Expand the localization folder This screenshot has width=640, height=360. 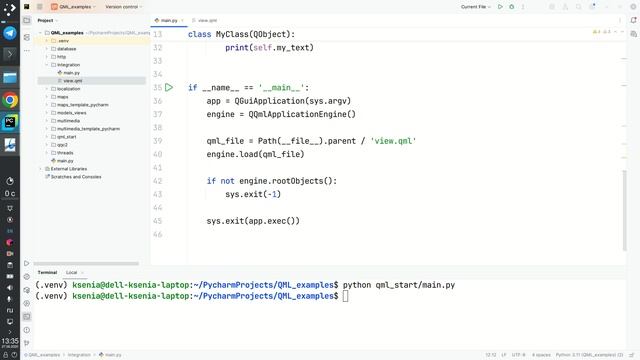coord(47,89)
